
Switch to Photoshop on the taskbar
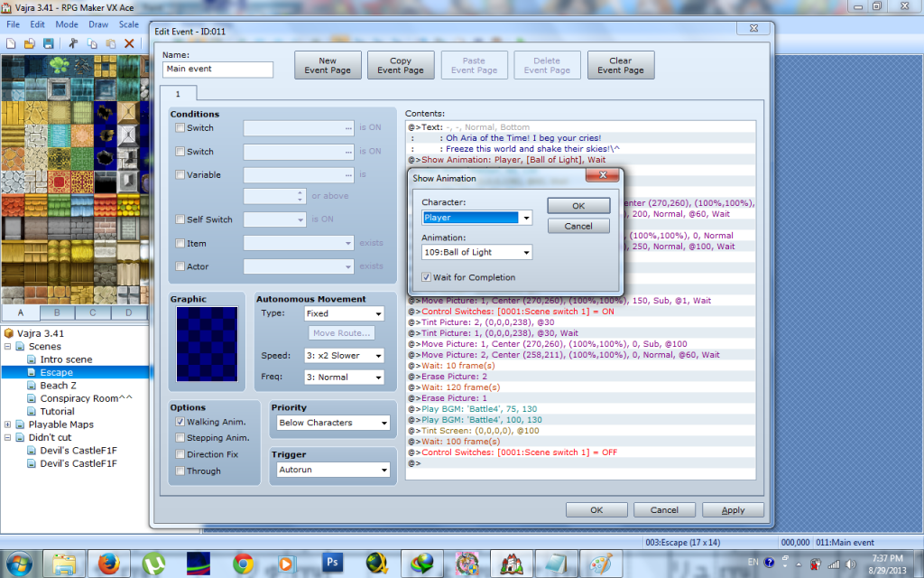pos(332,564)
